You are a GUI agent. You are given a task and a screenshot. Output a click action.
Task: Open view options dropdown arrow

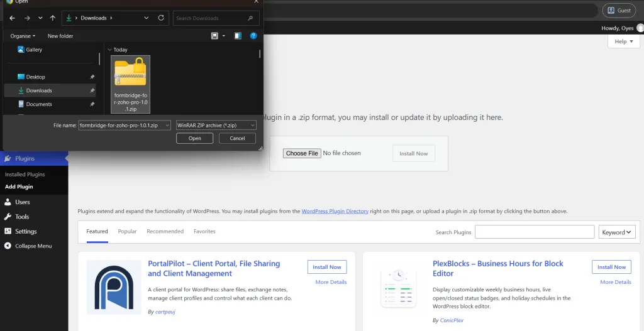[x=224, y=36]
